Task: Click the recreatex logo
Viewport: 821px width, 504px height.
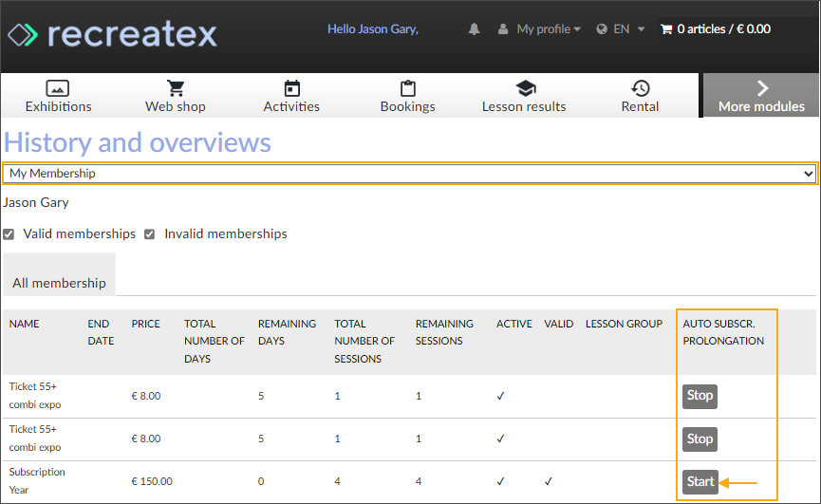Action: click(x=112, y=35)
